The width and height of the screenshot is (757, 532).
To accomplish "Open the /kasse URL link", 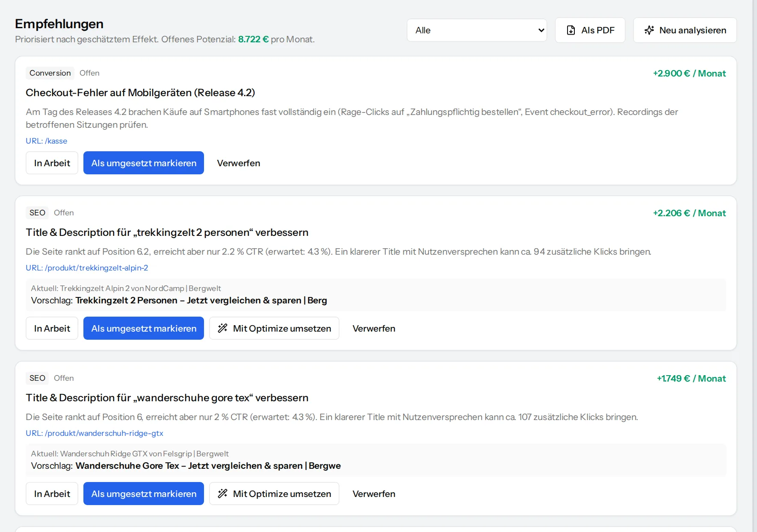I will 46,141.
